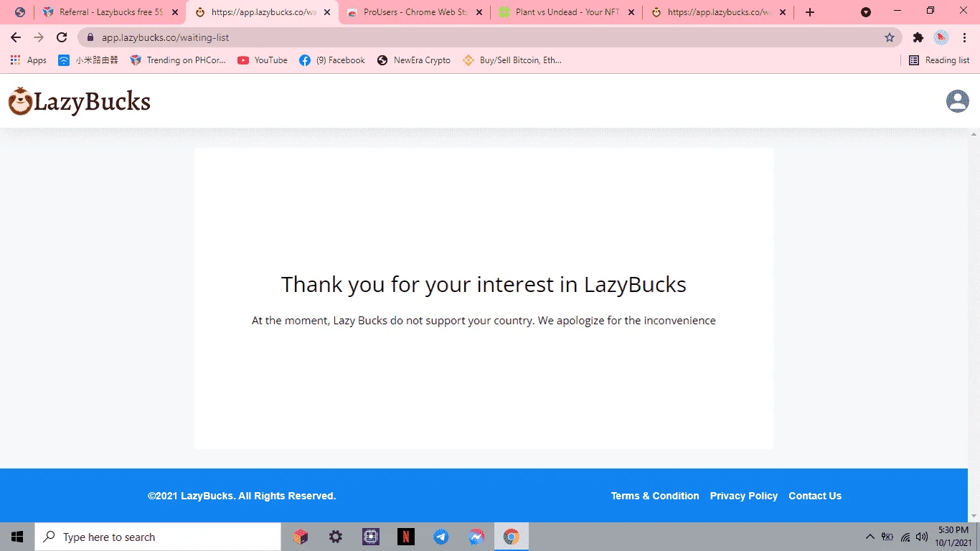Viewport: 980px width, 551px height.
Task: Open the NewEra Crypto bookmark
Action: (x=414, y=60)
